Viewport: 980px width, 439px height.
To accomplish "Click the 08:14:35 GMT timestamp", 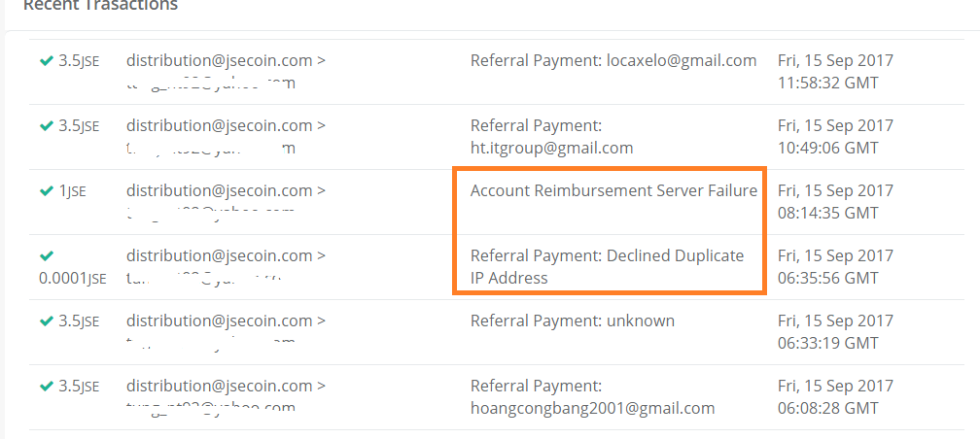I will (x=828, y=213).
